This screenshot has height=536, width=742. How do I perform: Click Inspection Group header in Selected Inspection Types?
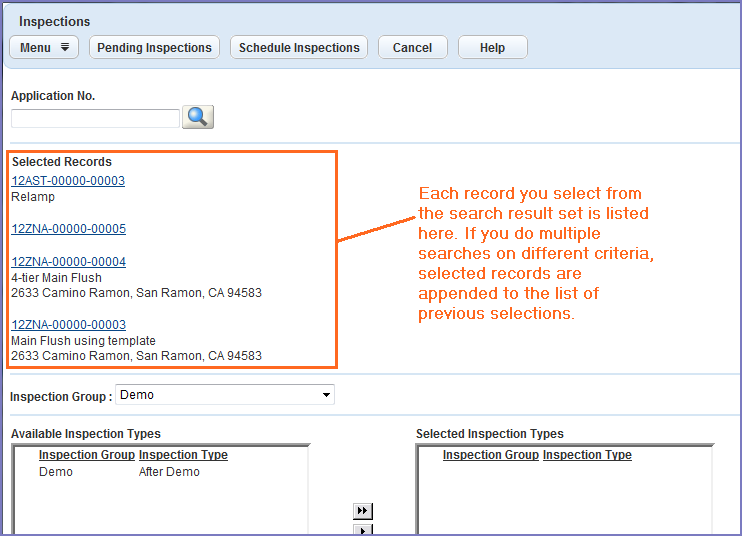(x=491, y=455)
